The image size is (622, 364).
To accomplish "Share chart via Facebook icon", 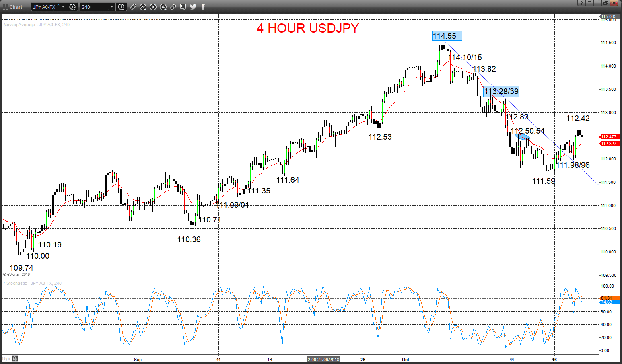I will [x=203, y=7].
